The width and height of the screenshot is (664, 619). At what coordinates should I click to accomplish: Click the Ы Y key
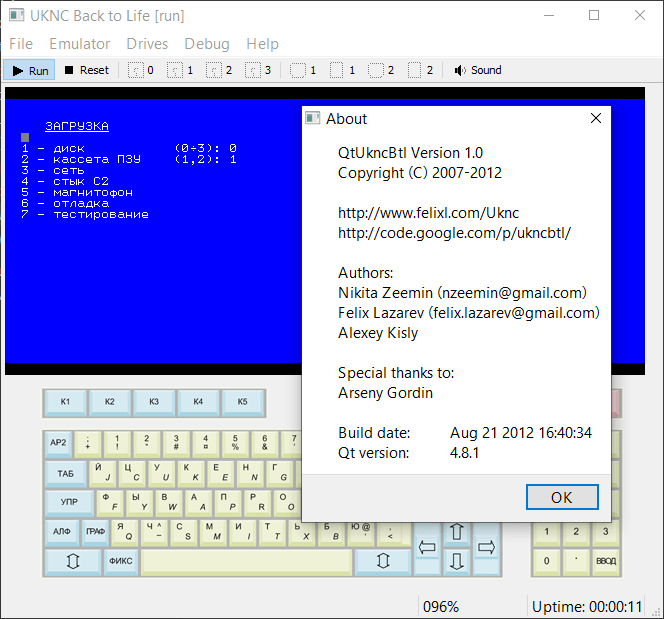[140, 503]
